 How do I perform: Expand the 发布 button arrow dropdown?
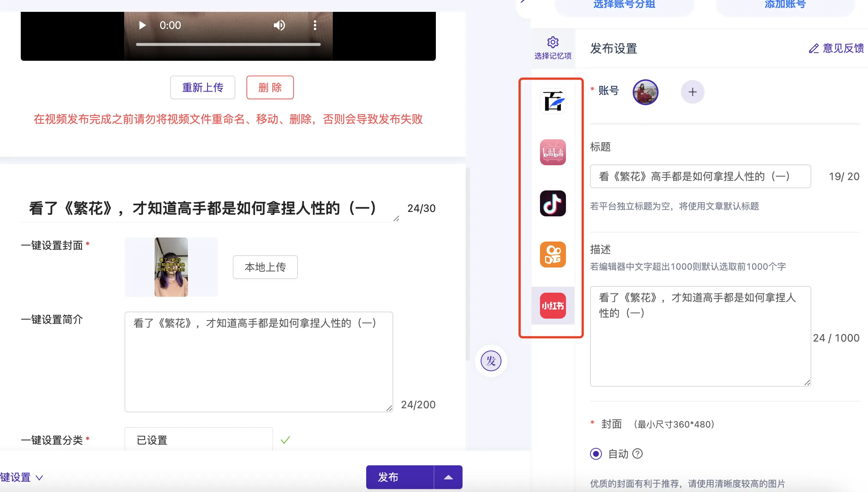click(x=448, y=477)
